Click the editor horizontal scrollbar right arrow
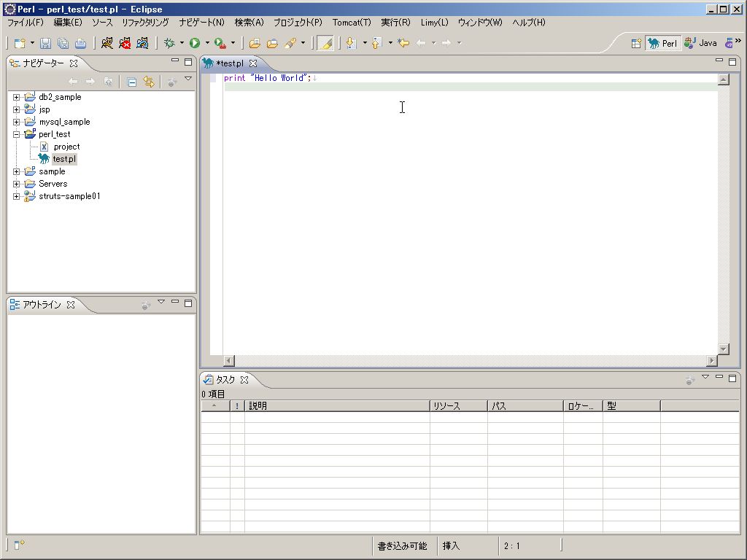747x560 pixels. click(x=712, y=360)
